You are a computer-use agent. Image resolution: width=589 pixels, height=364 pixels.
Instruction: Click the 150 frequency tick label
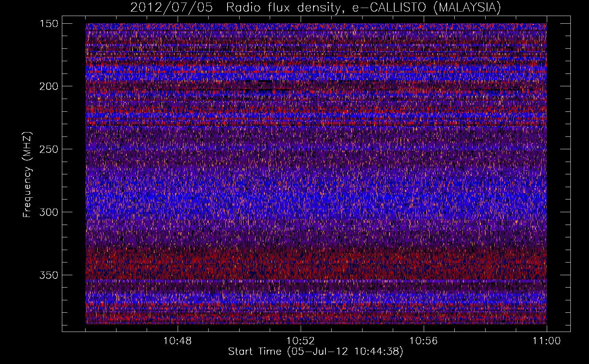[x=49, y=24]
